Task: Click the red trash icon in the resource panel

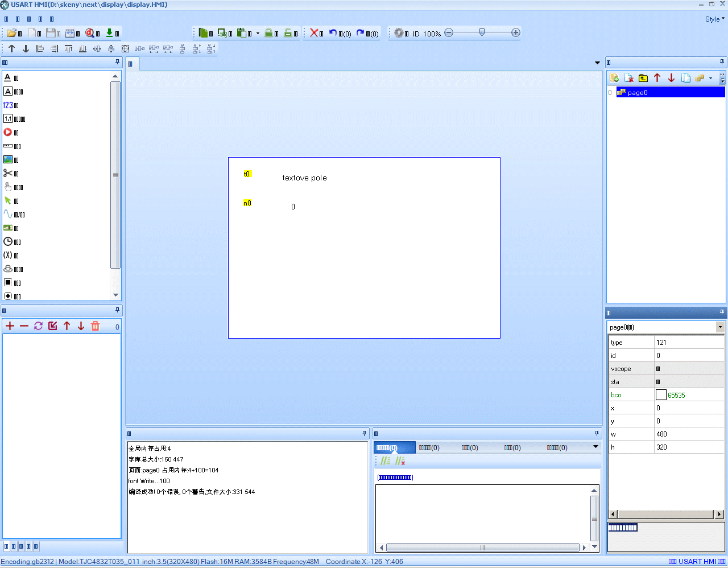Action: 95,326
